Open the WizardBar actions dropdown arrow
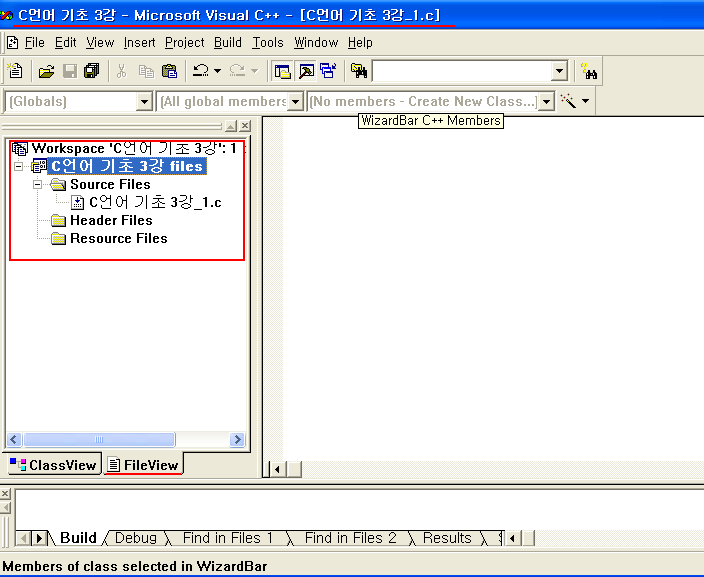Viewport: 704px width, 577px height. click(x=585, y=101)
